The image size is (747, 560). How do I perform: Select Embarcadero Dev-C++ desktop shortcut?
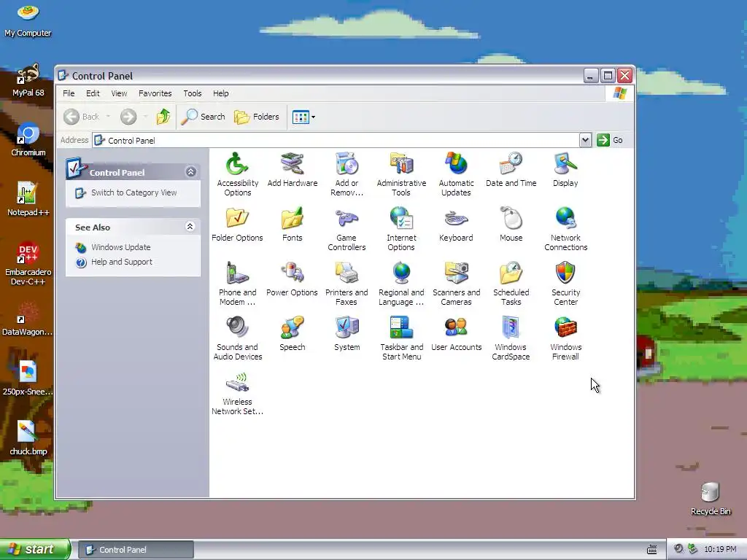click(x=28, y=263)
